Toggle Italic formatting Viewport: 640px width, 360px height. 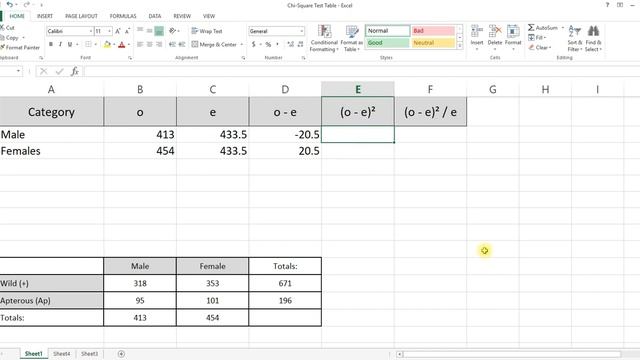(x=60, y=44)
